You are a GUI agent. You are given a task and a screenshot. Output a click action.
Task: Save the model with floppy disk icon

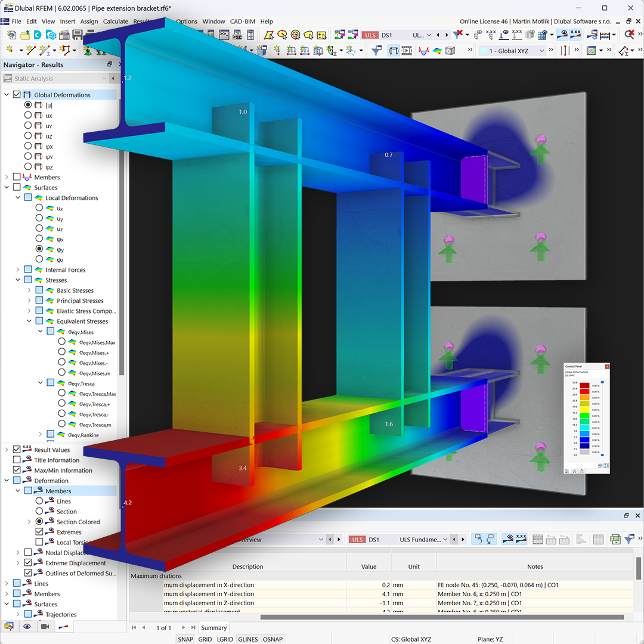point(77,35)
